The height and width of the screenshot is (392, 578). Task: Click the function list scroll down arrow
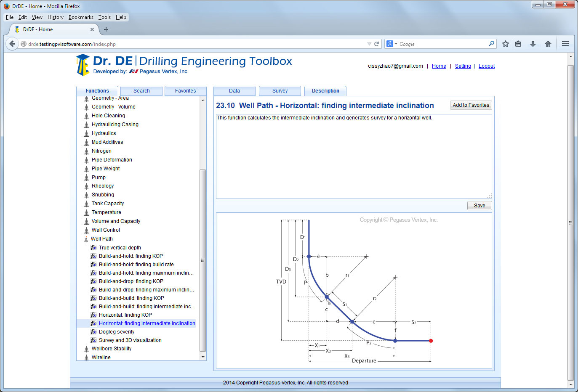point(203,357)
